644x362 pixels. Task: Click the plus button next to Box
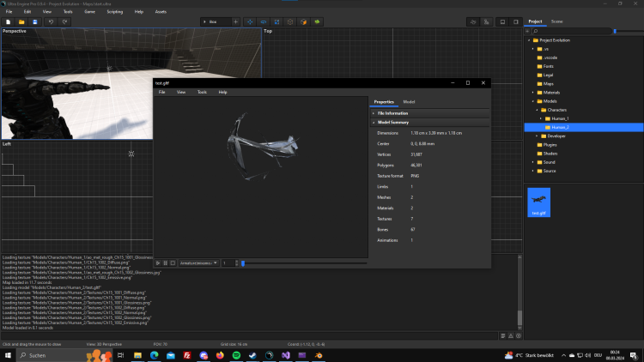click(x=236, y=21)
